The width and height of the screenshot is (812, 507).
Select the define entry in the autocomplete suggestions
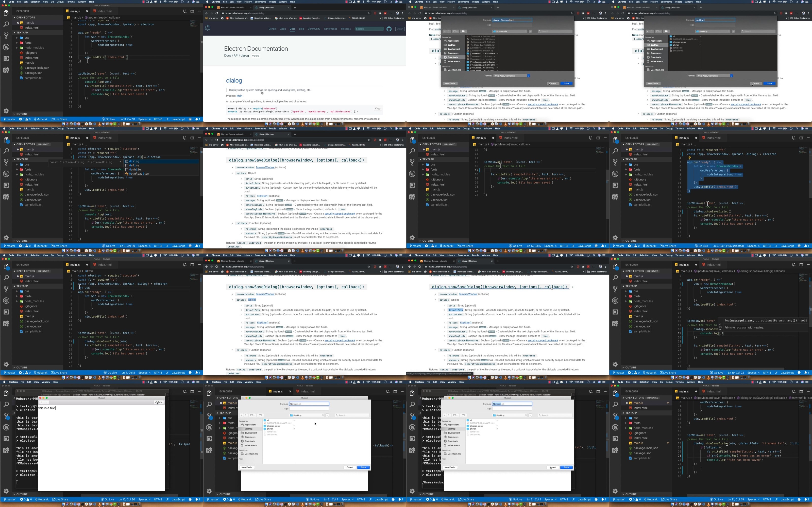coord(134,166)
